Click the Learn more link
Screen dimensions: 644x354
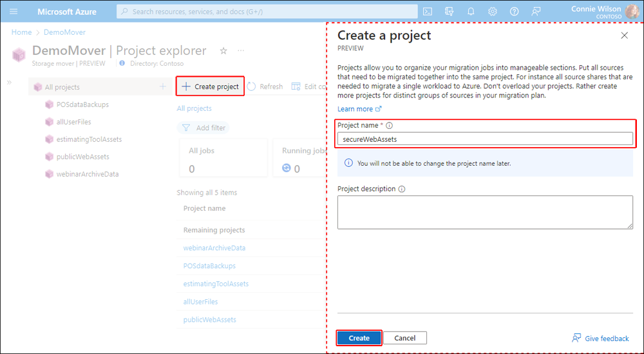click(x=359, y=109)
